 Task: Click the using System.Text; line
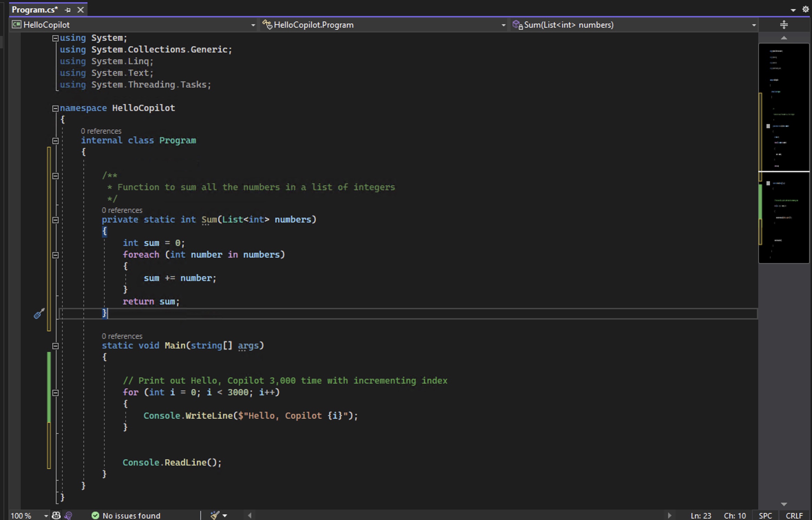[107, 73]
